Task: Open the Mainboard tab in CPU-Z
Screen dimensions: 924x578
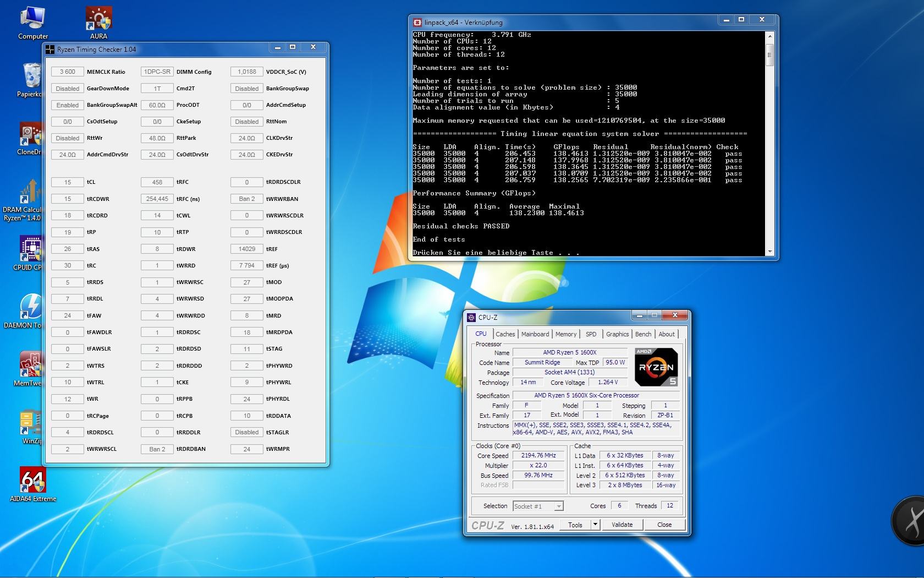Action: (x=535, y=334)
